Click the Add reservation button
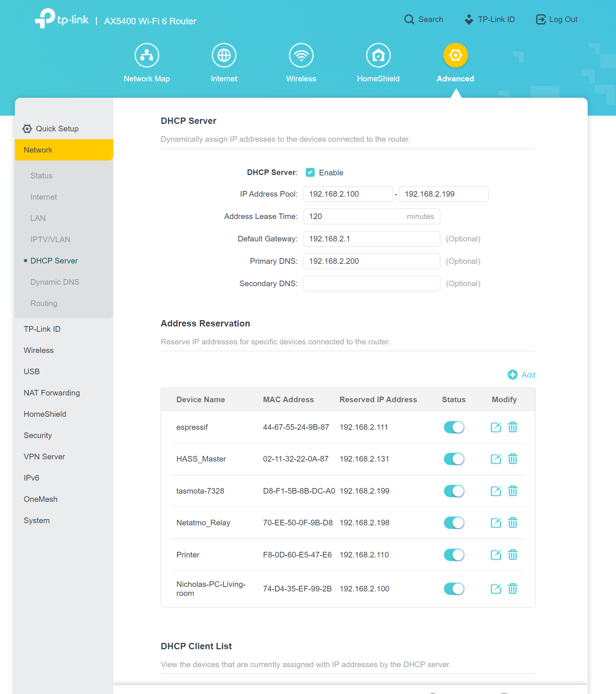Screen dimensions: 616x694 coord(522,375)
